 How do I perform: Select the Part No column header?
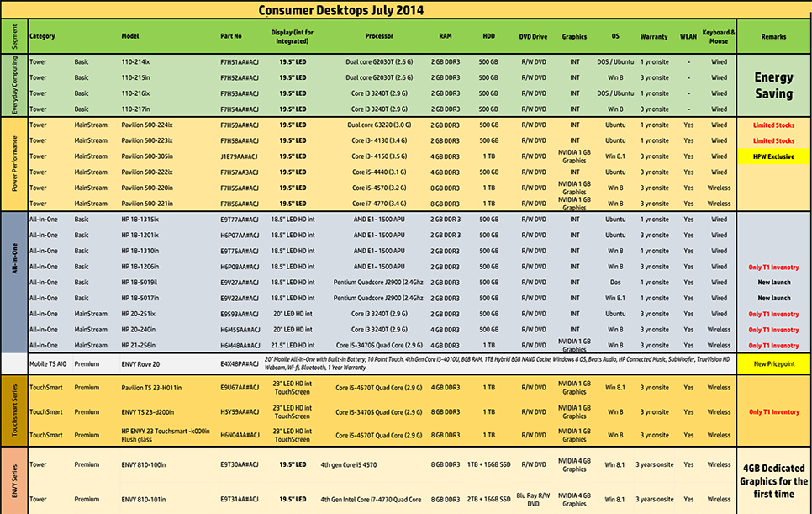coord(231,36)
